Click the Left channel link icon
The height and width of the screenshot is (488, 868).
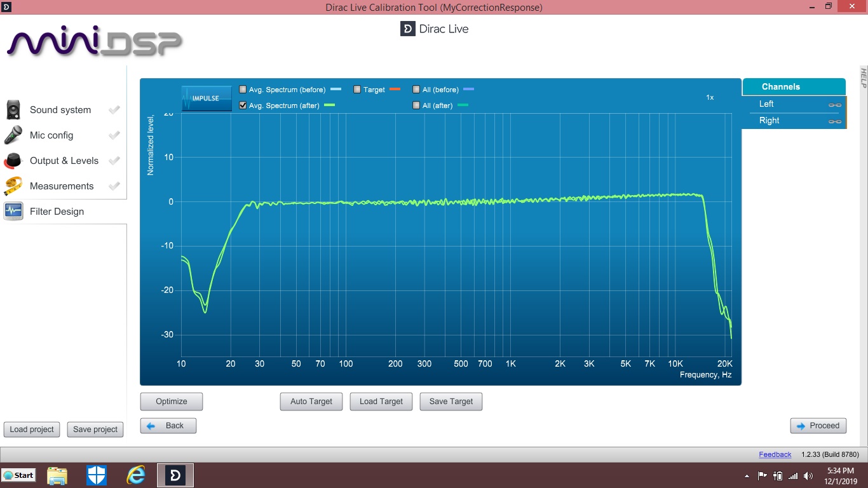(834, 105)
